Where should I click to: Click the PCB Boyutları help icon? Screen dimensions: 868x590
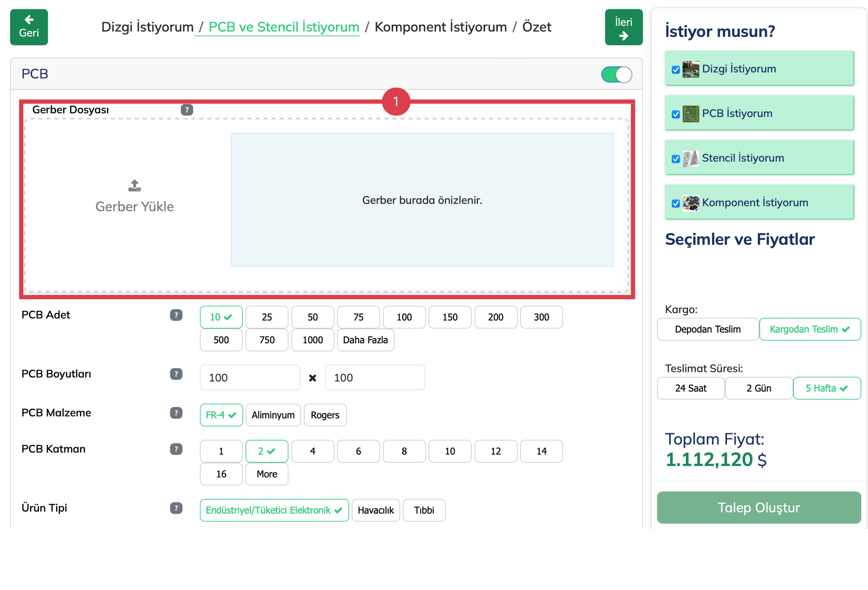pos(176,374)
